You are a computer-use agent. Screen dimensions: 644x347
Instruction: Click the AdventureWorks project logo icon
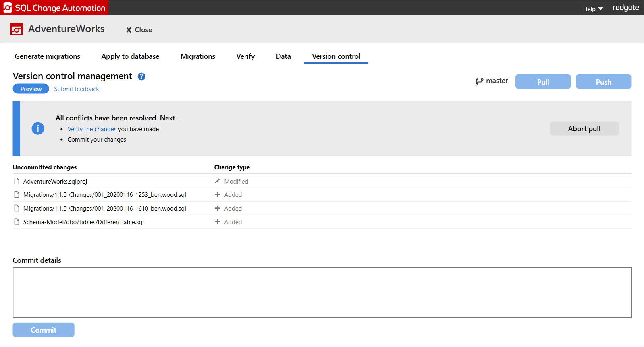click(17, 29)
